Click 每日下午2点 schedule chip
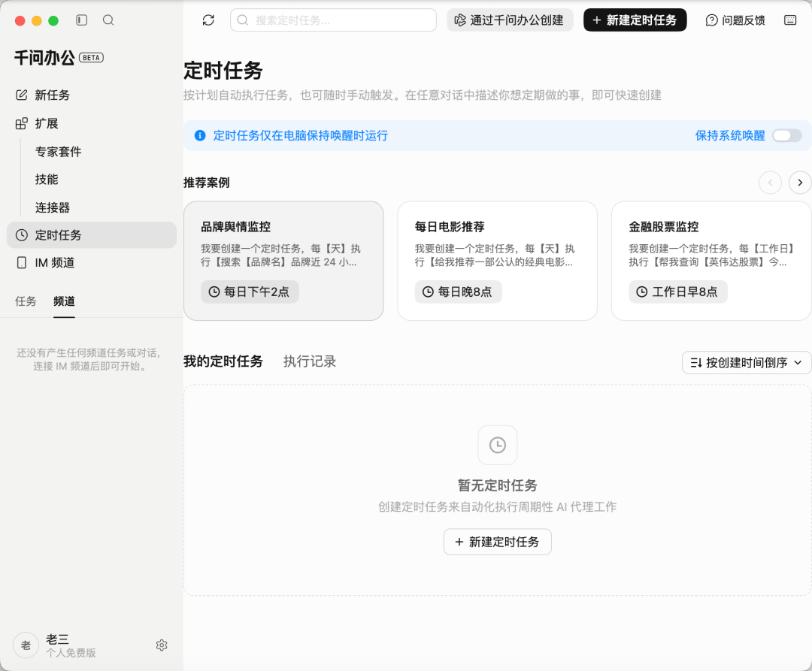 250,292
